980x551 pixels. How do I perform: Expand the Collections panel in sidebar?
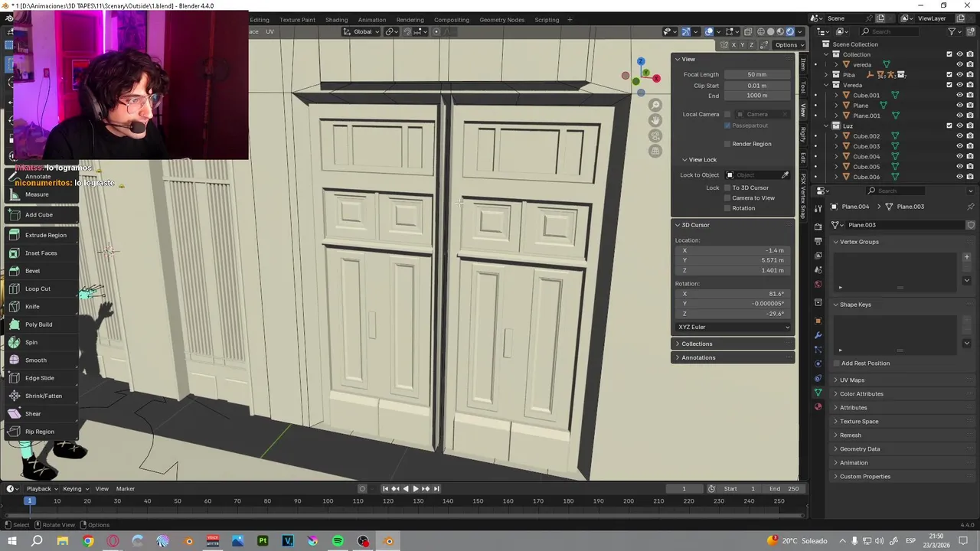click(733, 344)
